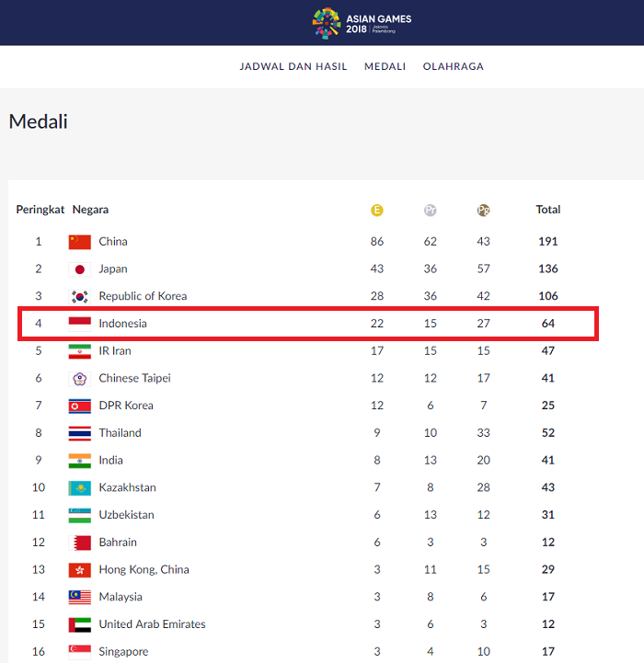Click the Total column header
Screen dimensions: 644x663
point(548,210)
